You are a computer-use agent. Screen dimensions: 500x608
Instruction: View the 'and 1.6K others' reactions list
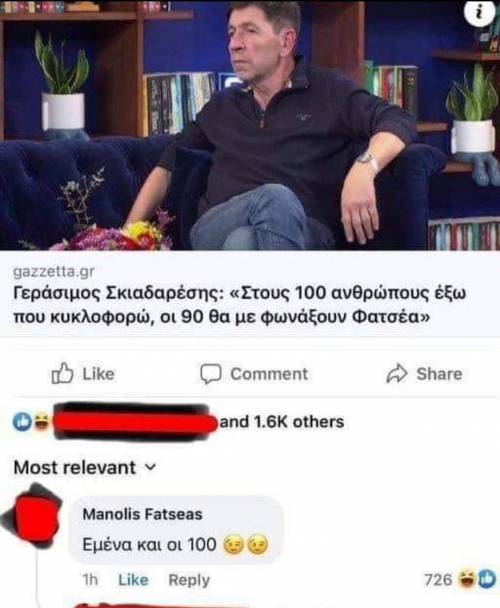(282, 422)
